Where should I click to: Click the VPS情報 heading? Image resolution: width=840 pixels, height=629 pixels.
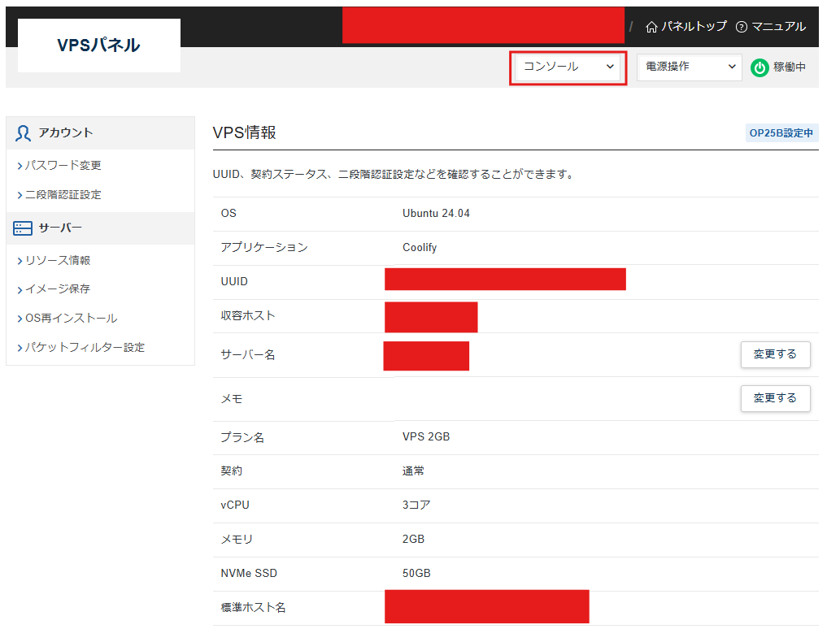[x=244, y=132]
